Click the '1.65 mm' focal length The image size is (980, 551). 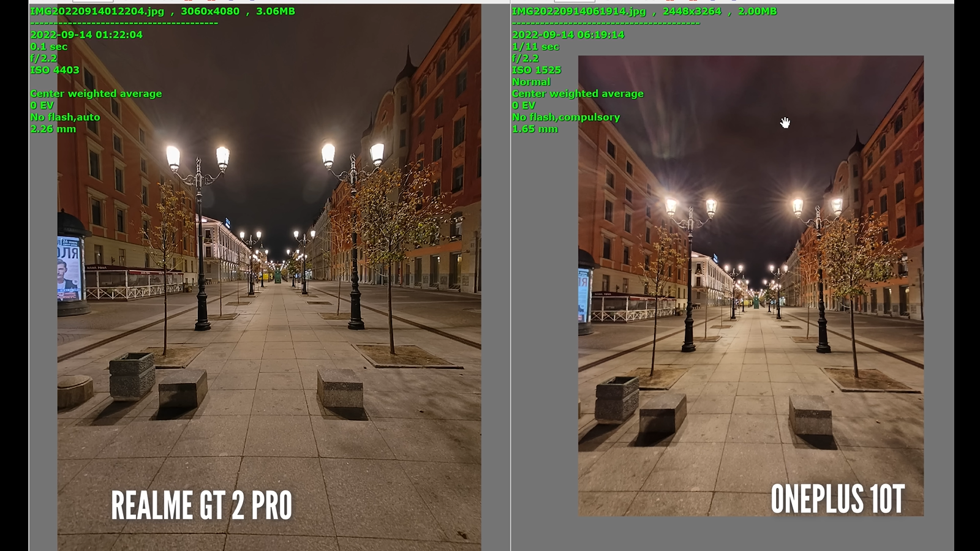coord(535,129)
